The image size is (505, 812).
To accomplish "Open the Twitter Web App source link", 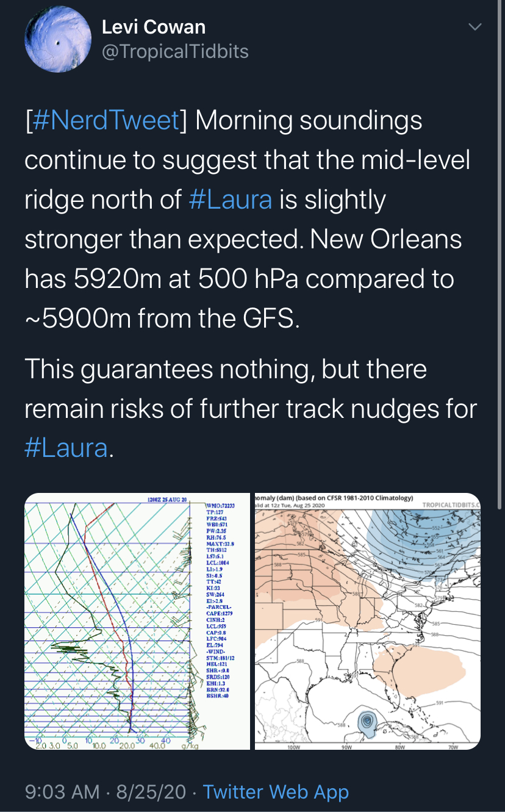I will click(x=276, y=792).
